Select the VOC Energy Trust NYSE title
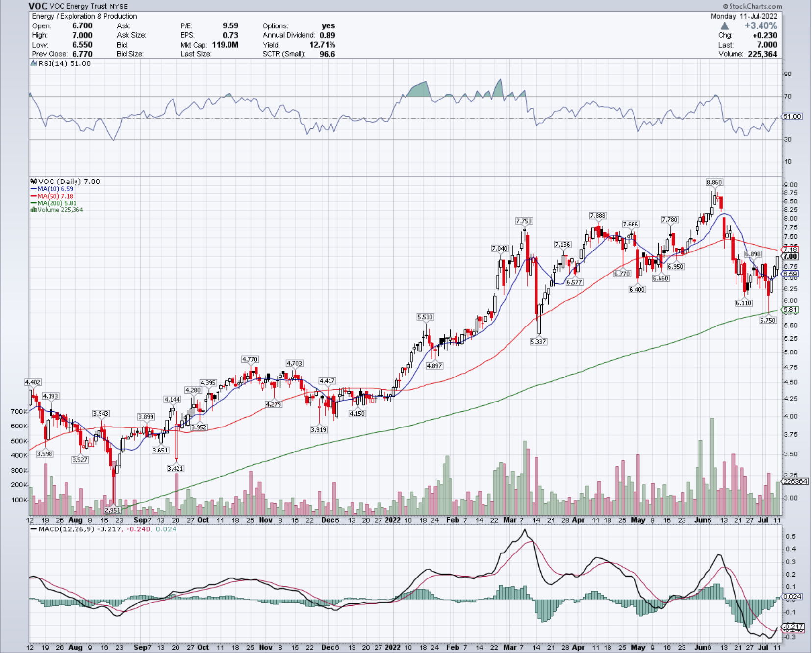This screenshot has height=653, width=812. coord(89,6)
